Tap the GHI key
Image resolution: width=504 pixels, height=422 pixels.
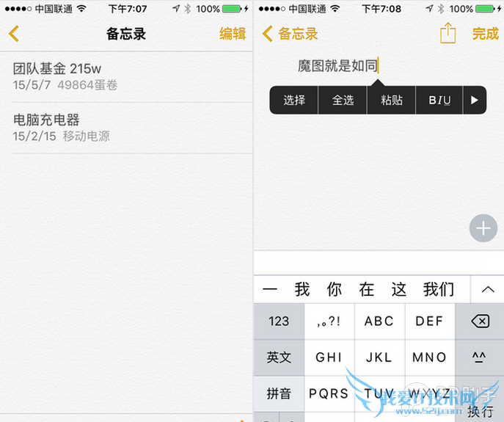[x=329, y=357]
